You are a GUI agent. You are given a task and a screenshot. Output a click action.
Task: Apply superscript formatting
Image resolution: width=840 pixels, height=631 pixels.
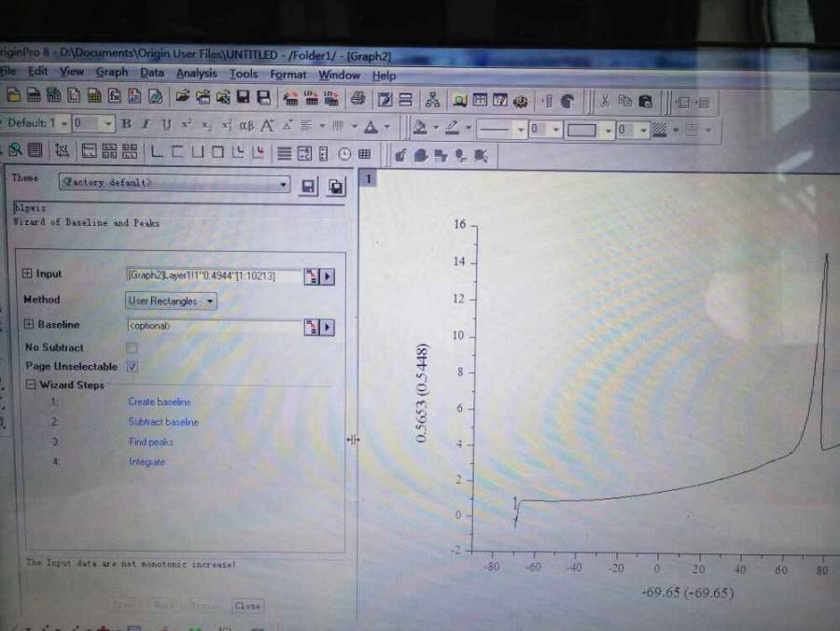pos(187,125)
